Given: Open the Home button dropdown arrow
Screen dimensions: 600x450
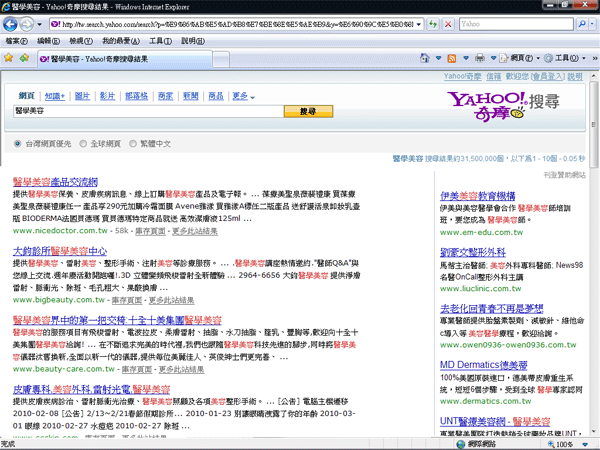Looking at the screenshot, I should pos(439,58).
